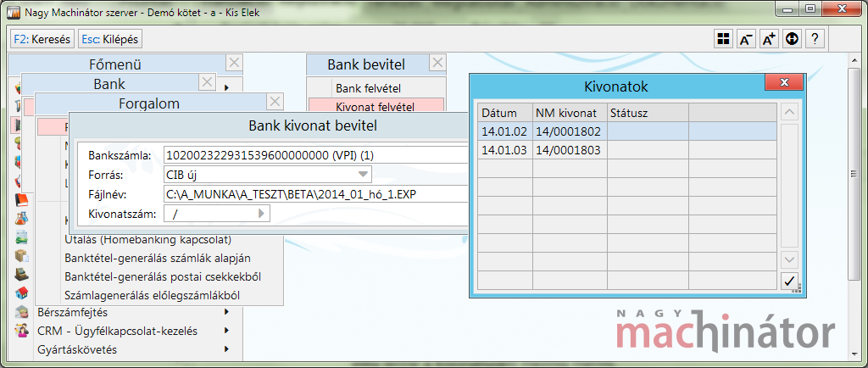This screenshot has height=368, width=868.
Task: Select the row dated 14.01.02
Action: pos(627,131)
